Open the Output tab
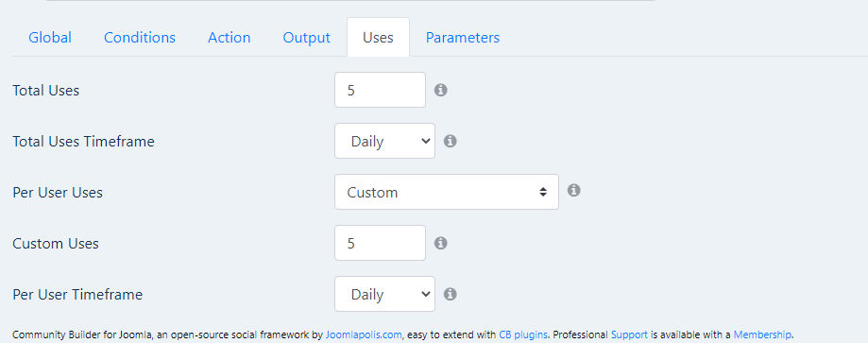This screenshot has width=868, height=343. pyautogui.click(x=306, y=37)
